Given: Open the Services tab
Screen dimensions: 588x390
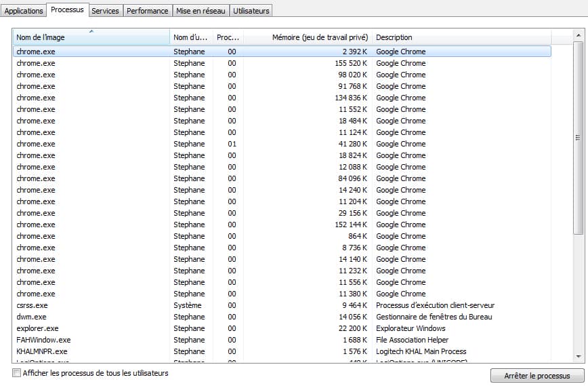Looking at the screenshot, I should 105,10.
